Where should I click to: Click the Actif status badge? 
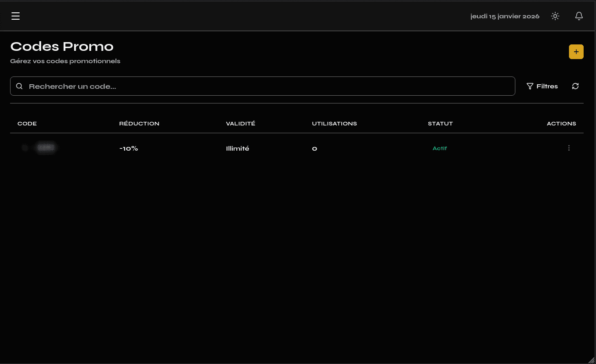440,148
